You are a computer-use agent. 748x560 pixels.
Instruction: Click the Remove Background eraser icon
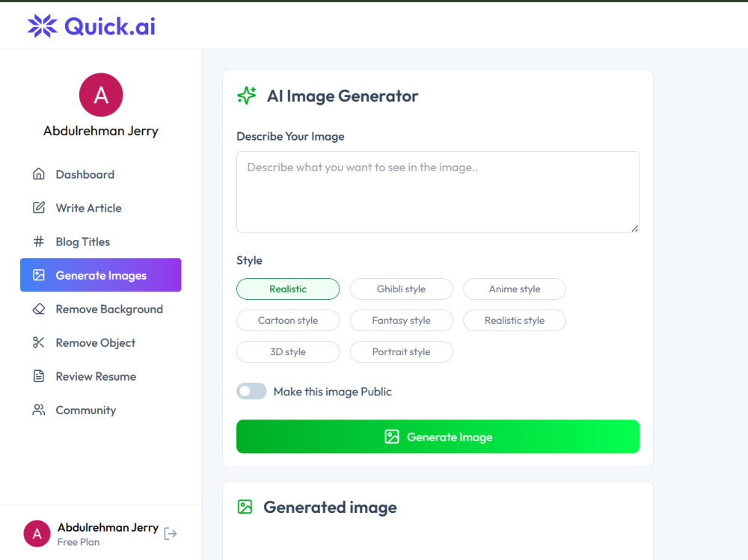coord(39,309)
